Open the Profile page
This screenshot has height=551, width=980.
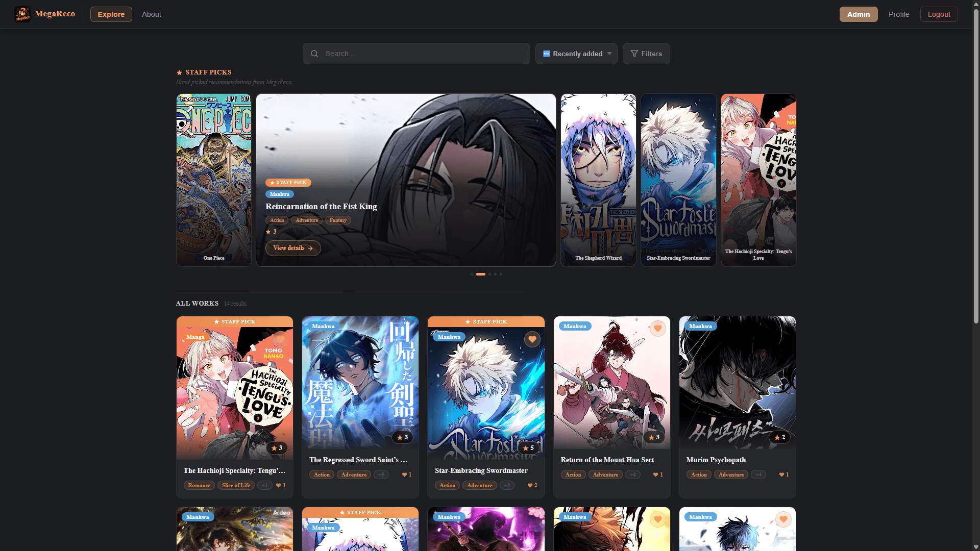click(x=899, y=14)
